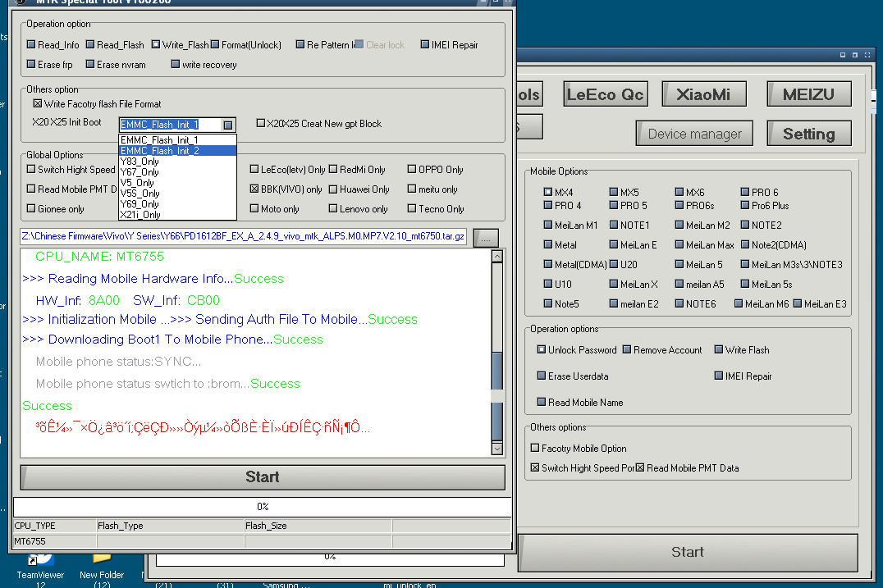This screenshot has width=883, height=588.
Task: Enable the Read_Info checkbox
Action: 31,44
